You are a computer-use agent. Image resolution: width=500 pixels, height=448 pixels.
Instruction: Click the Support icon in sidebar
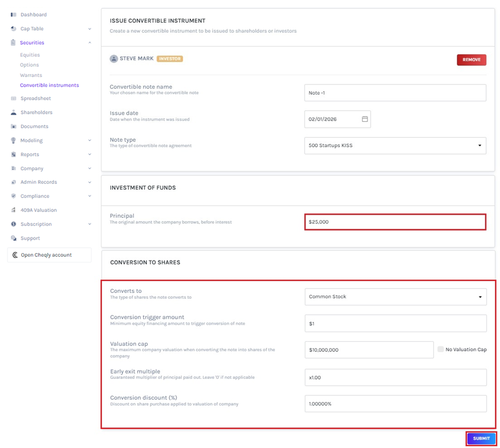pyautogui.click(x=13, y=238)
